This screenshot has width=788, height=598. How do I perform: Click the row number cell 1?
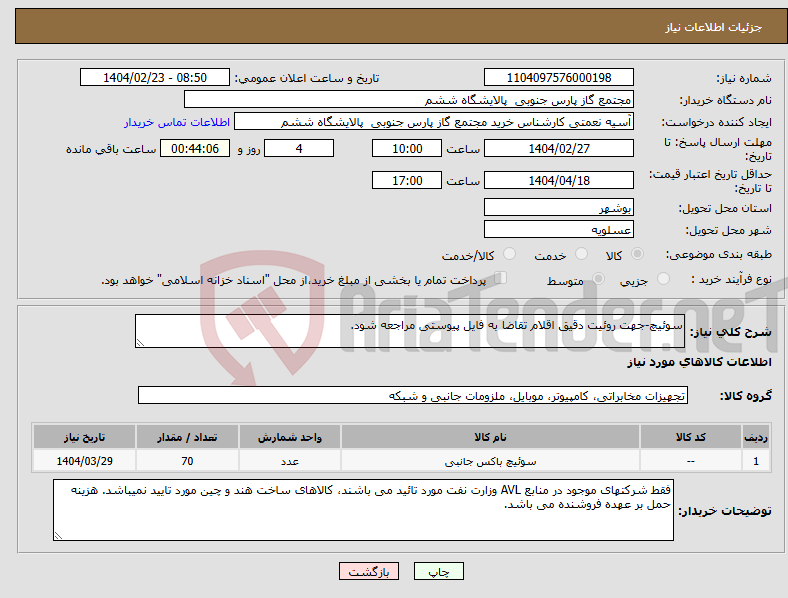(756, 461)
